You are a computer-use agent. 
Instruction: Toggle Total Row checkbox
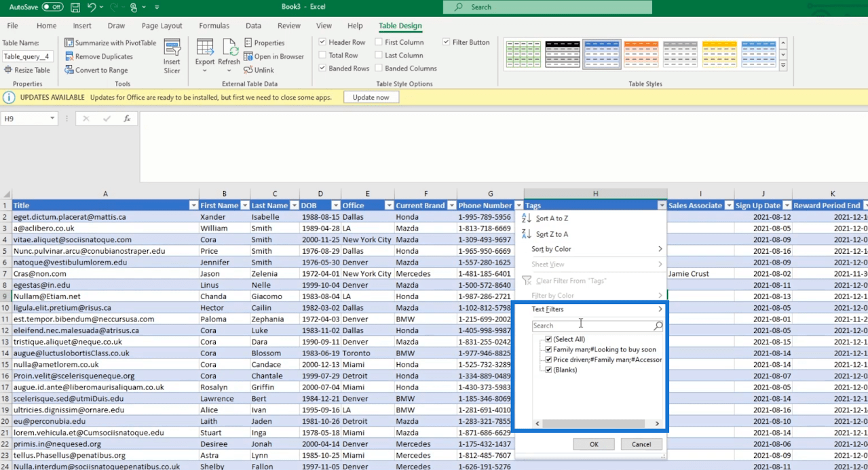click(x=322, y=55)
